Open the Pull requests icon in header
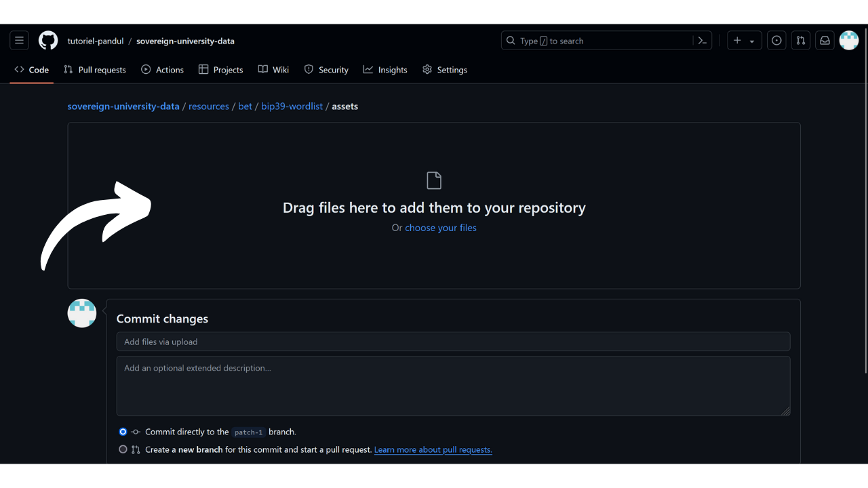 801,41
